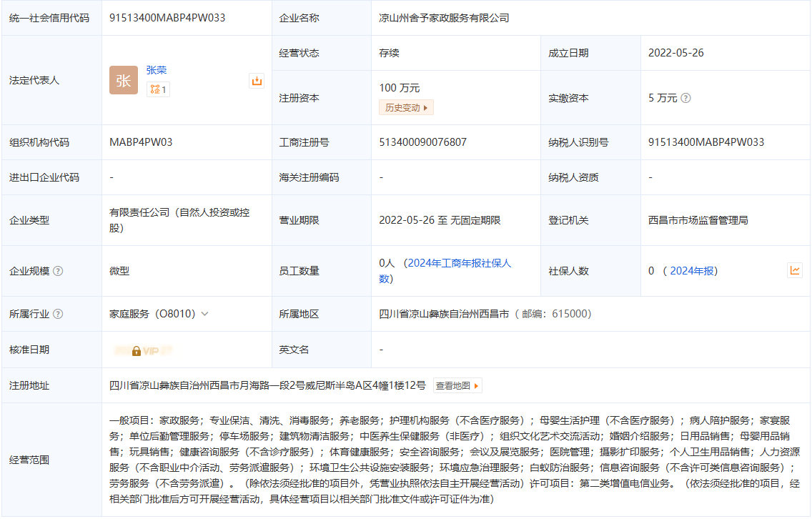The width and height of the screenshot is (812, 519).
Task: Click the help icon beside 企业规模
Action: [x=58, y=271]
